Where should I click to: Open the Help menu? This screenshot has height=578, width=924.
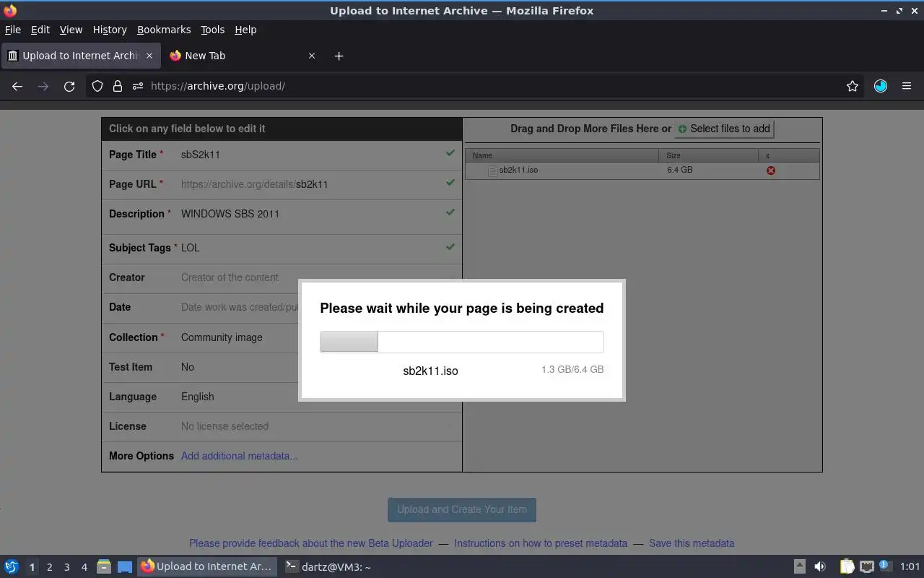point(245,30)
